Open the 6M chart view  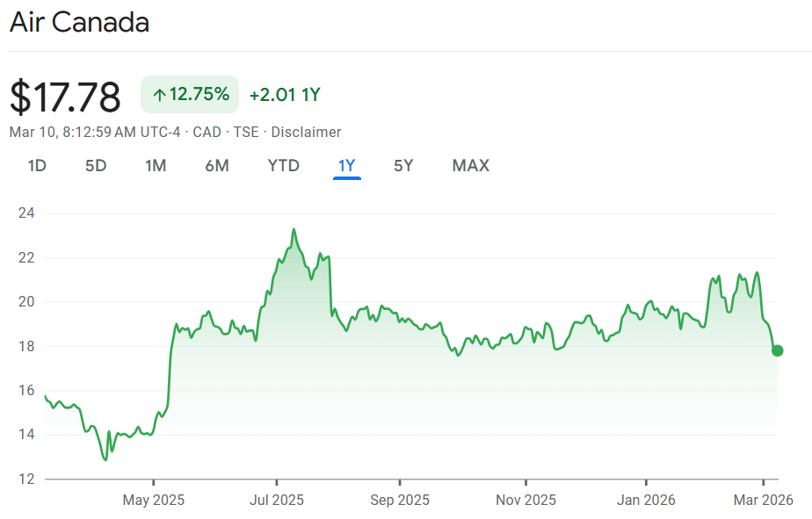(x=217, y=165)
